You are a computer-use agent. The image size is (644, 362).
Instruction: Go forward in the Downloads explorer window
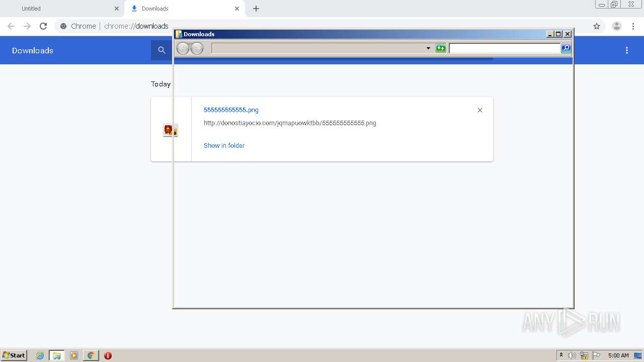coord(197,48)
